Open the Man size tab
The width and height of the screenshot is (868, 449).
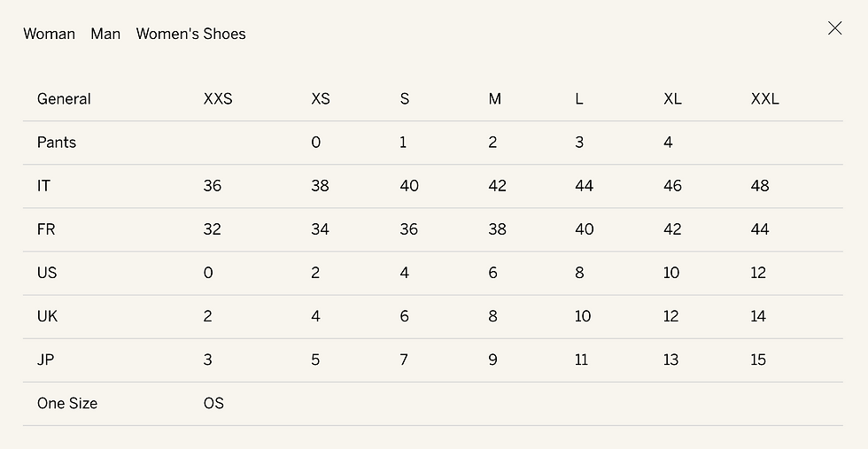(105, 34)
